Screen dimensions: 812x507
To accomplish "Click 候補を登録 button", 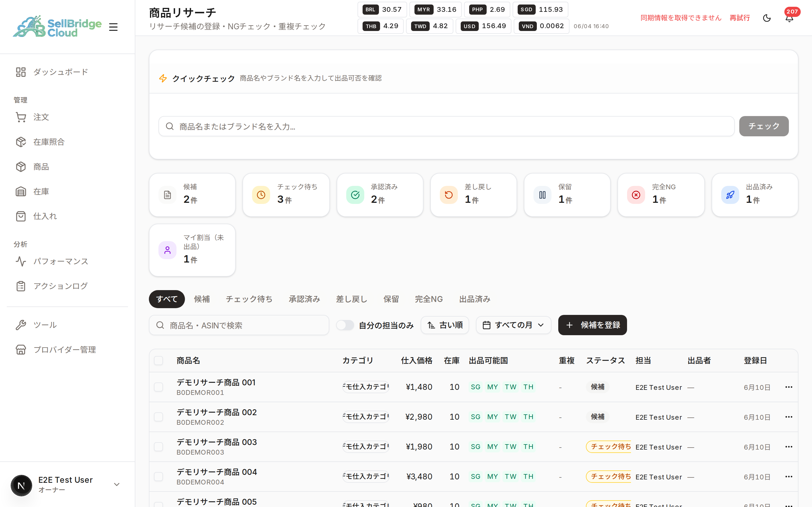I will click(x=593, y=325).
